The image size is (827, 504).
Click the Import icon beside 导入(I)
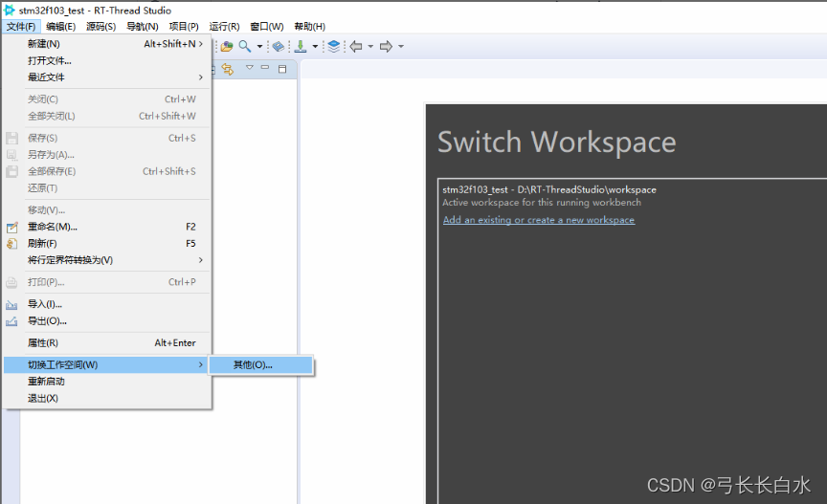[x=11, y=305]
